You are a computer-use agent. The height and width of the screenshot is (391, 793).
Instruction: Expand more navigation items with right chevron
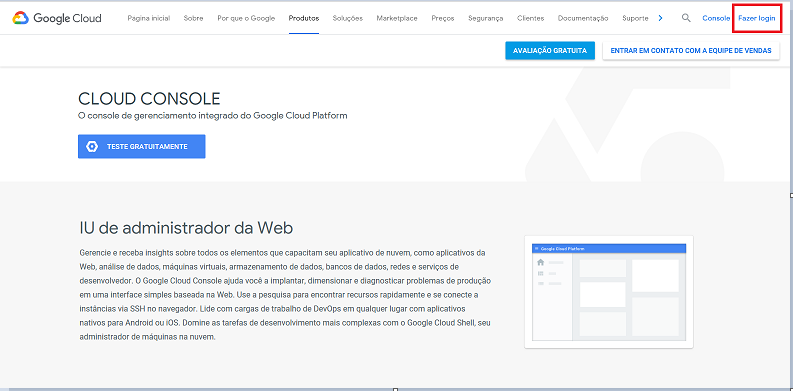pos(660,18)
